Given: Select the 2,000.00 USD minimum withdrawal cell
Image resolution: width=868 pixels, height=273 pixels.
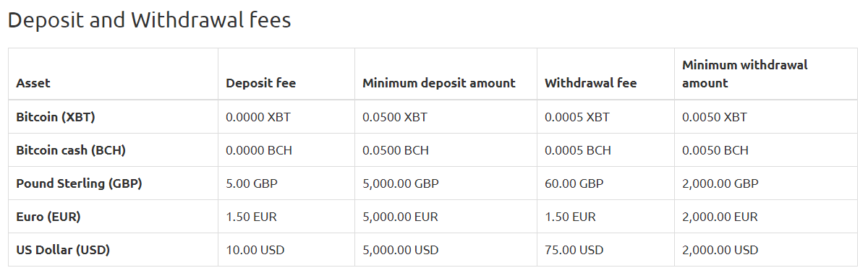Looking at the screenshot, I should coord(720,250).
